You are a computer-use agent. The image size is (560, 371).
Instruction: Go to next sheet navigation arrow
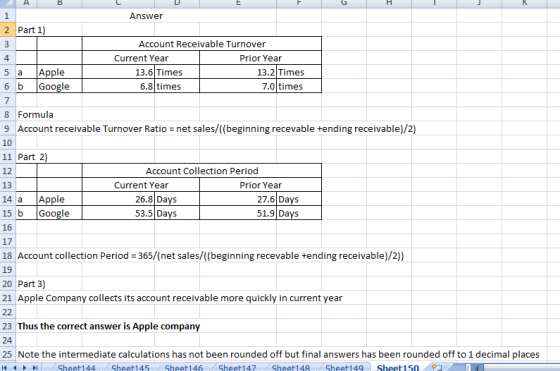(25, 367)
